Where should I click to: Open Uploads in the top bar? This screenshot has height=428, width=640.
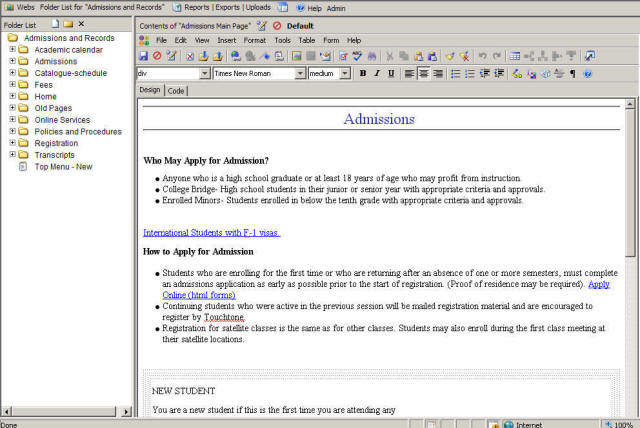(x=258, y=7)
